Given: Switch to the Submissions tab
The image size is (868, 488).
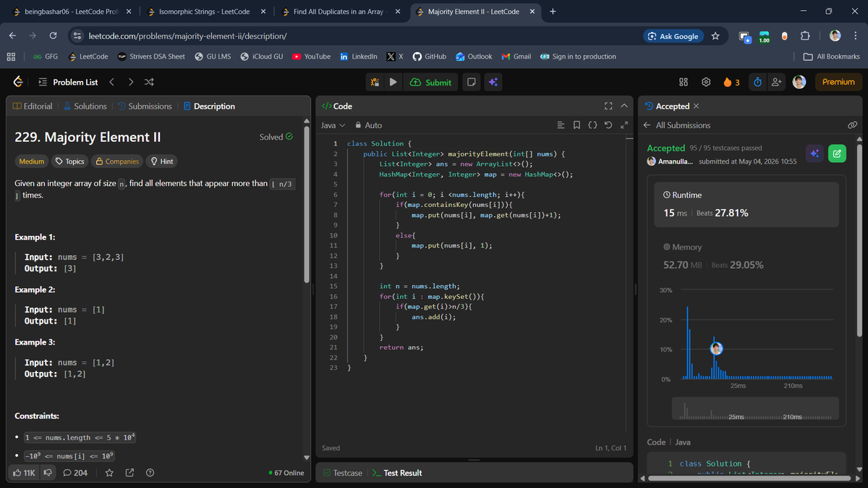Looking at the screenshot, I should (x=145, y=106).
